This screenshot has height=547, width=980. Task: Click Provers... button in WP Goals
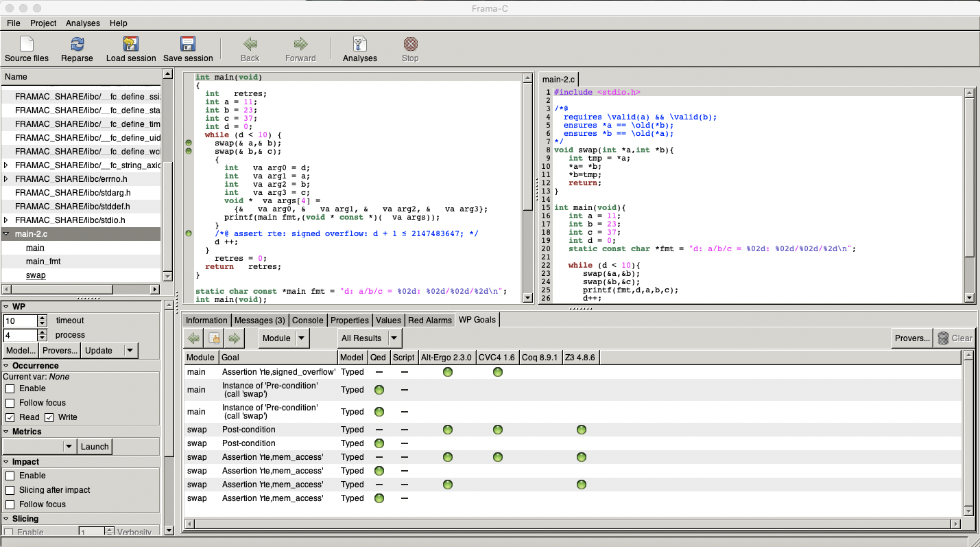point(913,338)
